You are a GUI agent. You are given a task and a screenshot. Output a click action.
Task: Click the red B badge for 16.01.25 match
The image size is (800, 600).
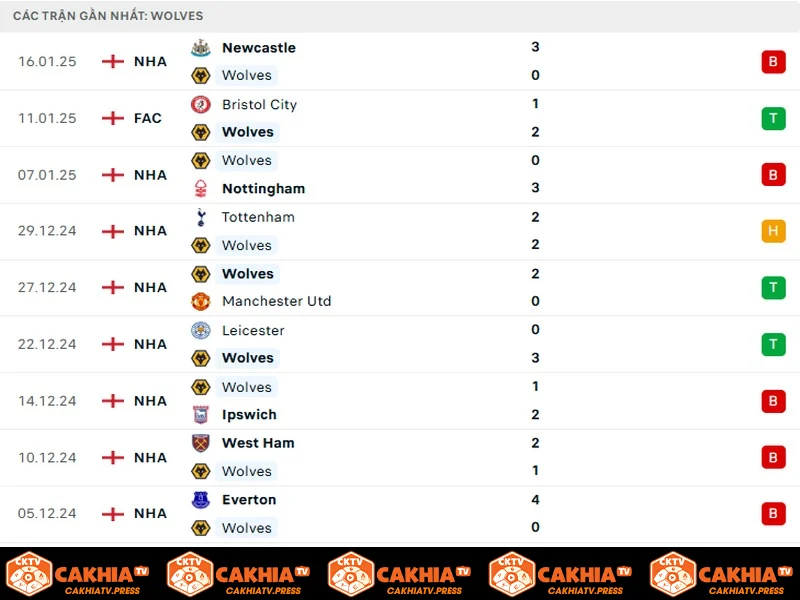[x=773, y=62]
